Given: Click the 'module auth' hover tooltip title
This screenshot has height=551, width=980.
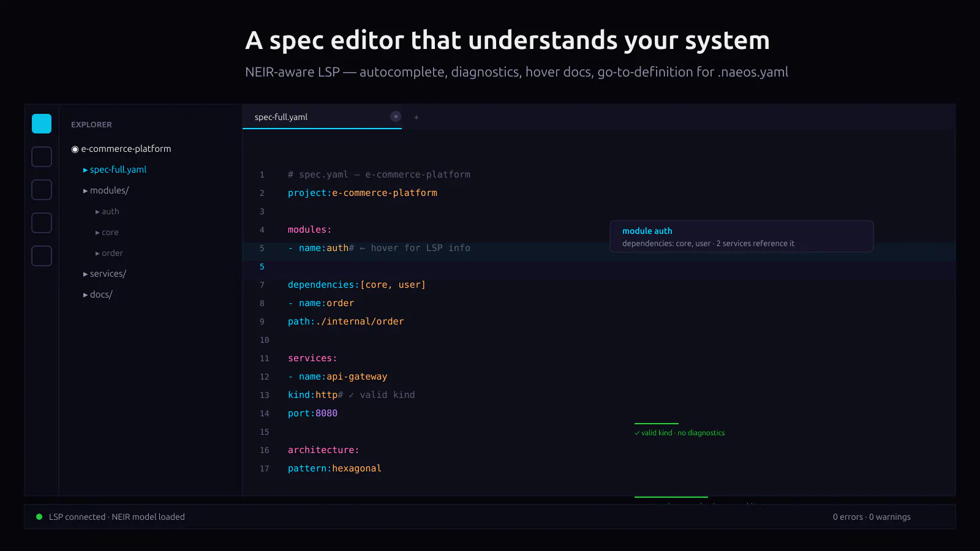Looking at the screenshot, I should (647, 231).
